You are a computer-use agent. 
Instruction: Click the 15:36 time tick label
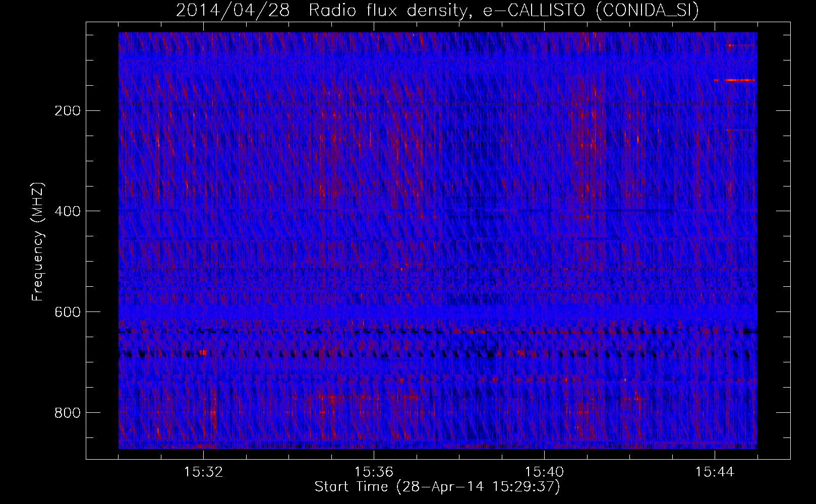tap(374, 472)
